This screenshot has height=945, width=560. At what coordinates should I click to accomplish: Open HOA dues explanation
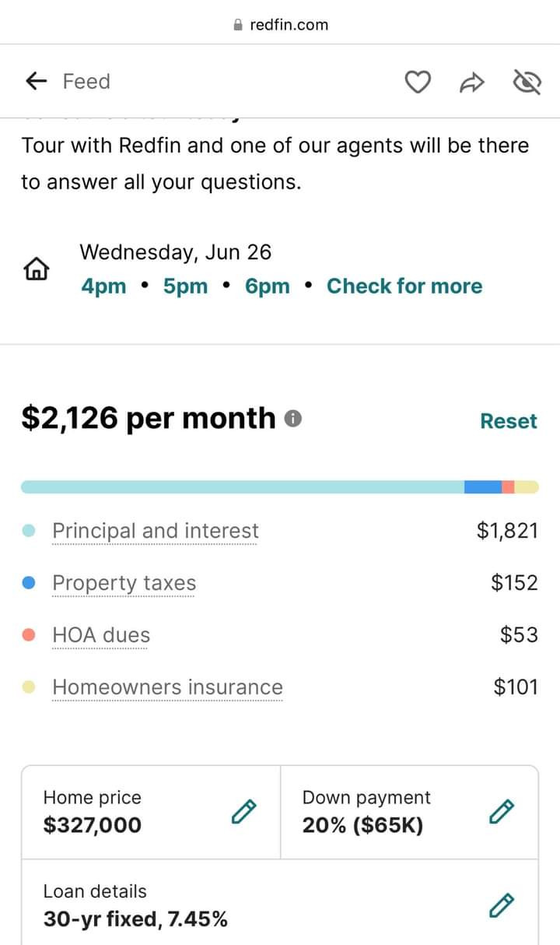point(101,635)
